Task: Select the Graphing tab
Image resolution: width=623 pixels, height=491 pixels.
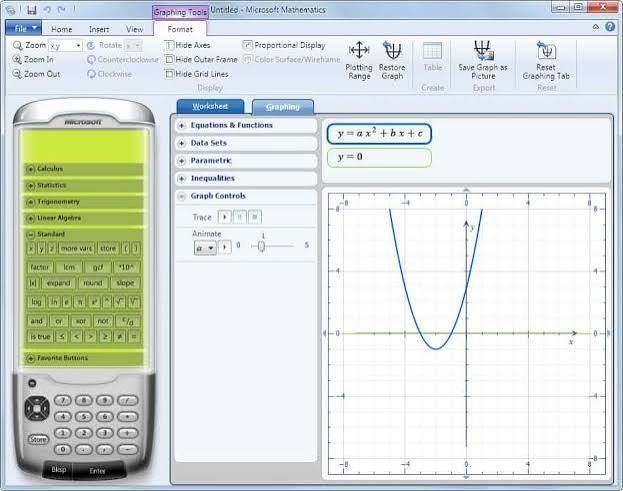Action: click(282, 107)
